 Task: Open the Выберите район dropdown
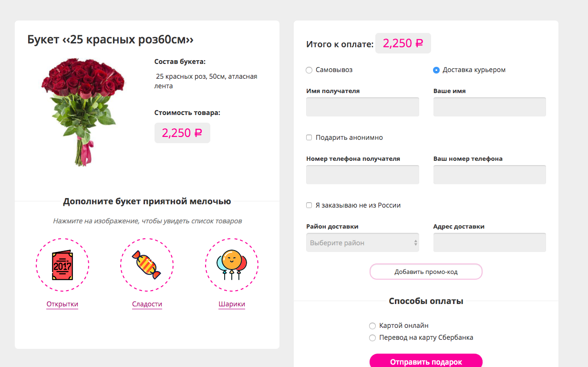tap(362, 242)
